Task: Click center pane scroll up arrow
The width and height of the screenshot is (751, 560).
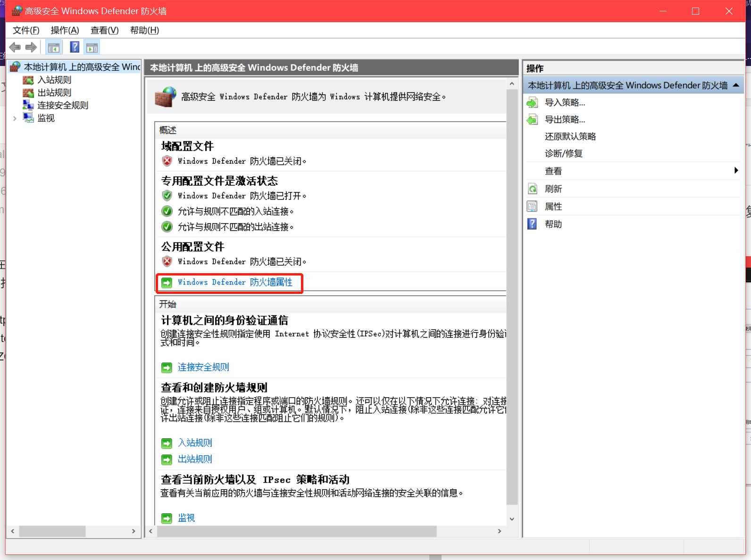Action: [x=512, y=84]
